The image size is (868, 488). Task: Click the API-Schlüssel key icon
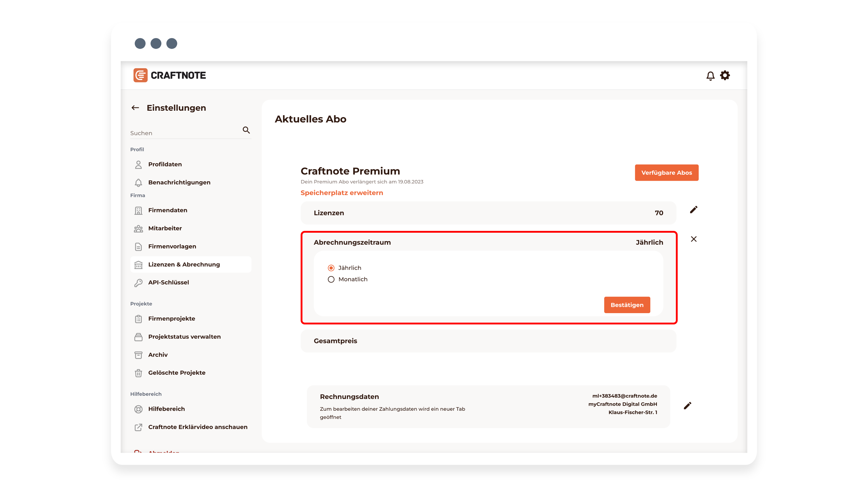(x=139, y=283)
